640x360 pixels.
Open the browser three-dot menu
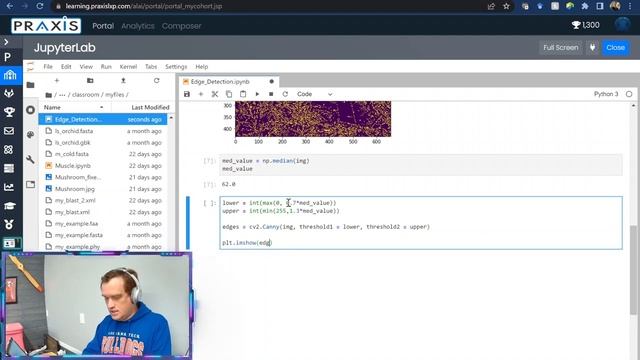tap(630, 6)
